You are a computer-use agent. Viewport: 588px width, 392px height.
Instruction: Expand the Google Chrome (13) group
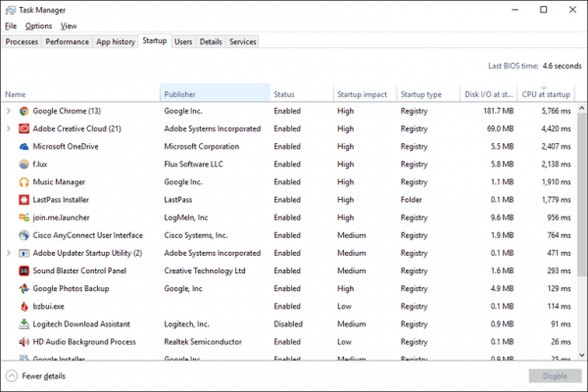(x=9, y=111)
